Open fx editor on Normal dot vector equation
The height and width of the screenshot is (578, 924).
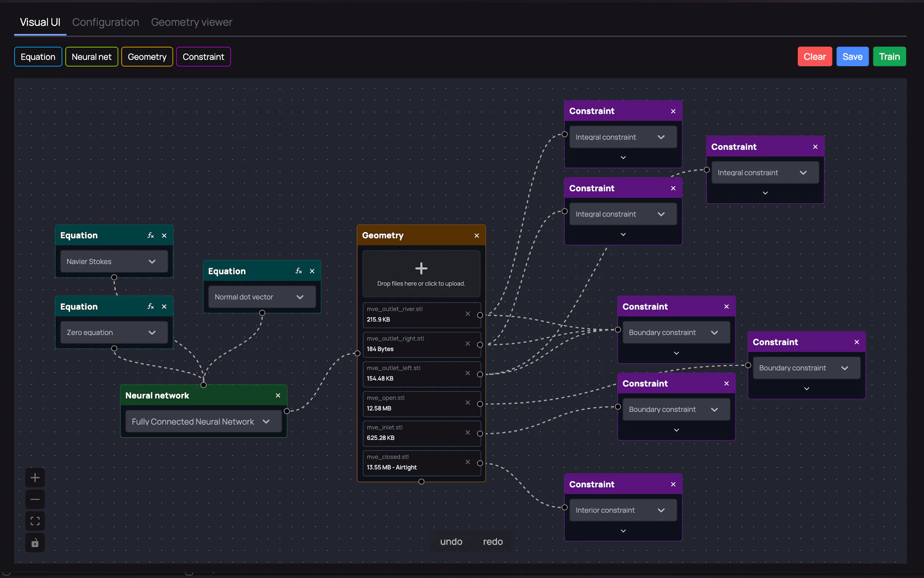[x=298, y=271]
